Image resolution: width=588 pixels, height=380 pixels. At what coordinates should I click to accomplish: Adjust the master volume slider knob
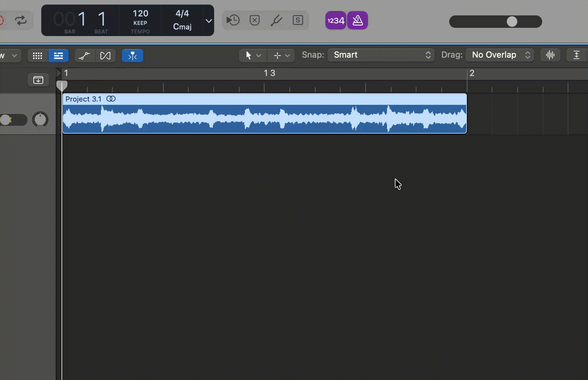pyautogui.click(x=512, y=22)
